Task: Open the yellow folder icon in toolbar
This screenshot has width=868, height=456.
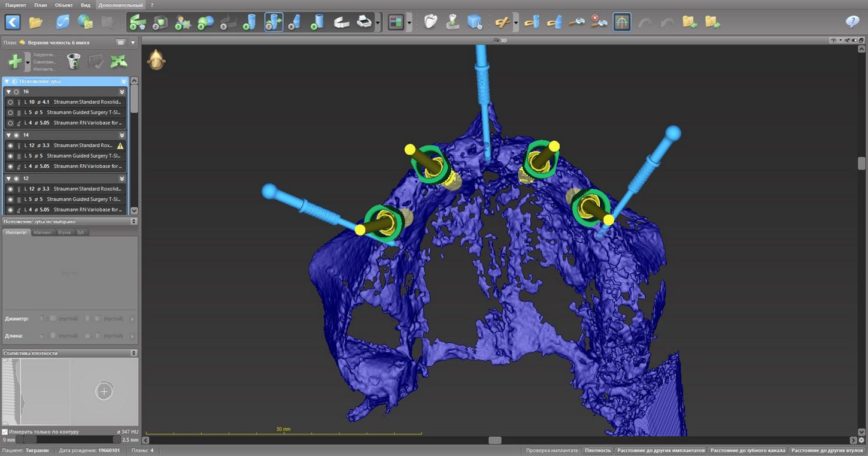Action: (36, 22)
